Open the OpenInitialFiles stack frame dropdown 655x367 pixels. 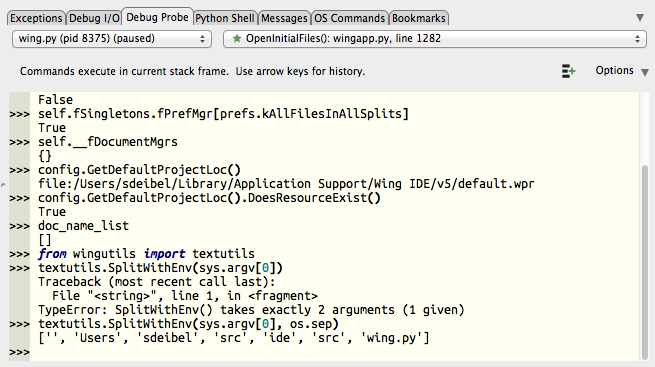435,39
